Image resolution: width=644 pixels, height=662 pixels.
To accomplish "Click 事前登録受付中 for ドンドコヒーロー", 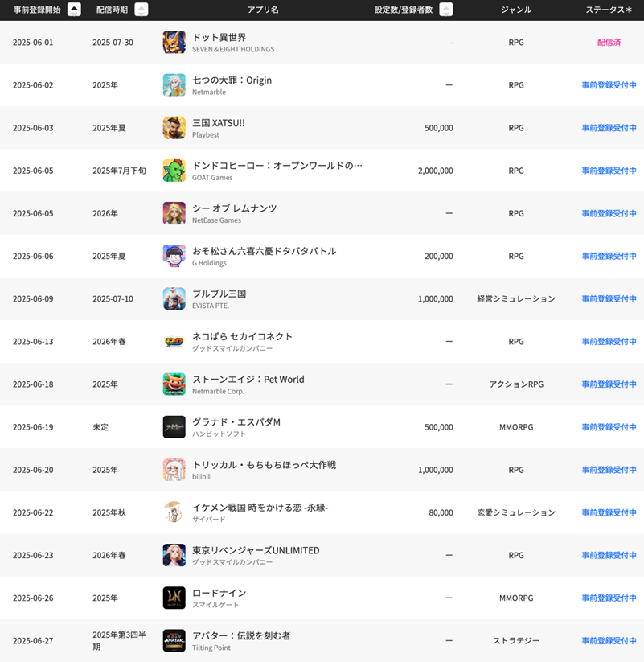I will tap(609, 171).
